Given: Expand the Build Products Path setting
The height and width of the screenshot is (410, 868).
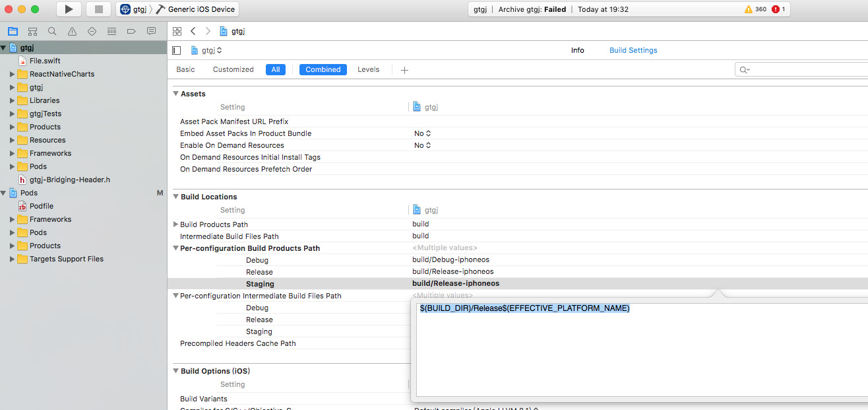Looking at the screenshot, I should click(x=175, y=224).
